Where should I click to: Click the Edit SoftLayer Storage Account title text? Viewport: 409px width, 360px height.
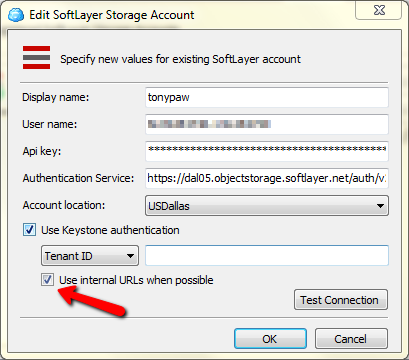pyautogui.click(x=112, y=15)
